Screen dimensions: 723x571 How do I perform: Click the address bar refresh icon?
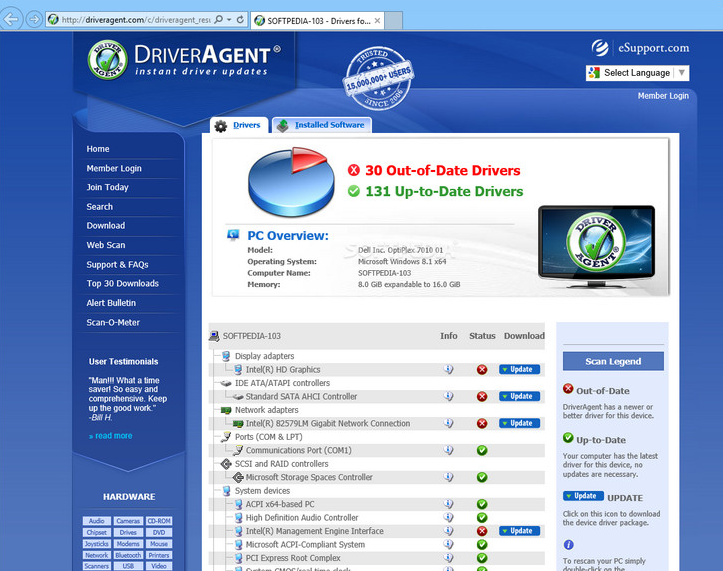(x=240, y=19)
